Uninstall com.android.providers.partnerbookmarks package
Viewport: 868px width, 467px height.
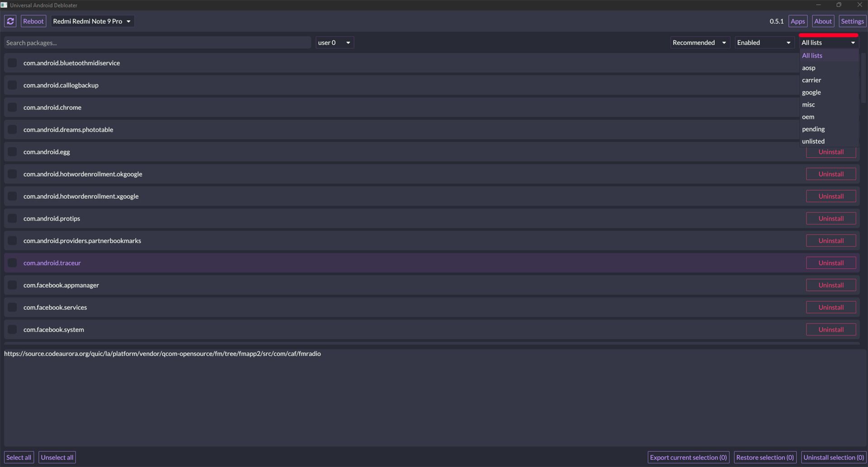click(x=831, y=240)
